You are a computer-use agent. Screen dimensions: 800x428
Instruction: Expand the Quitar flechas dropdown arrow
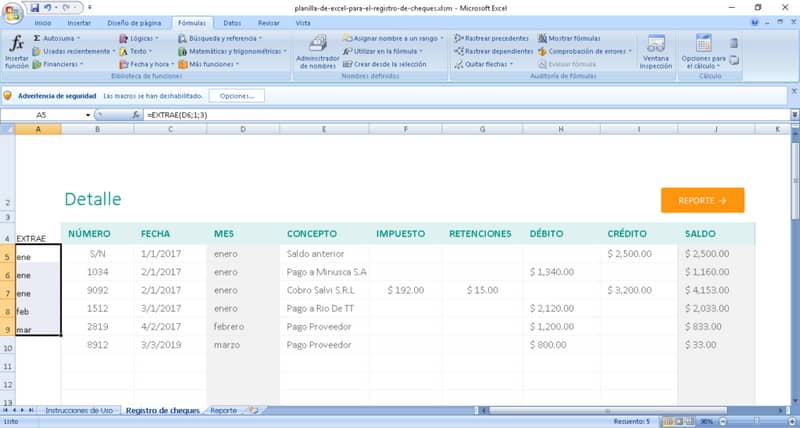coord(511,65)
